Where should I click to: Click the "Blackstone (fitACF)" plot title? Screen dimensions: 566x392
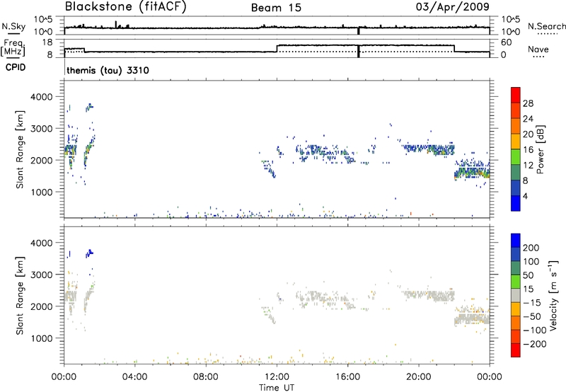coord(126,6)
